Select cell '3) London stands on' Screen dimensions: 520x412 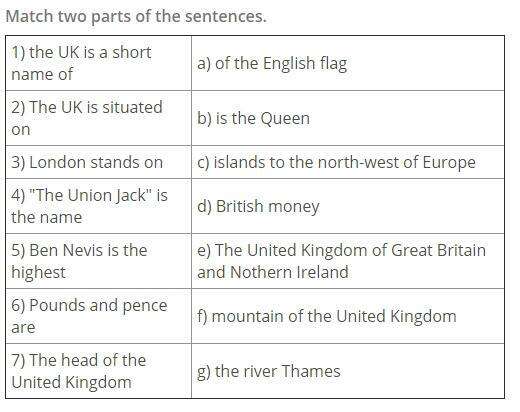coord(99,162)
